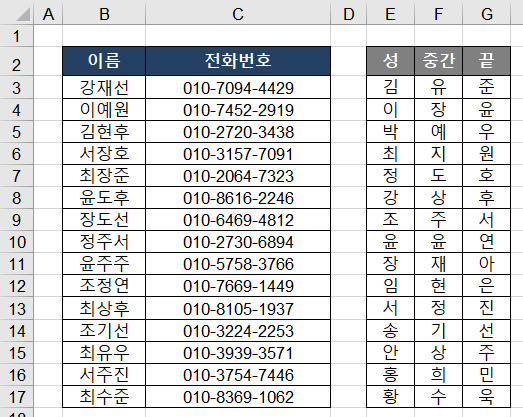
Task: Click the cell with 최장준
Action: coord(104,176)
